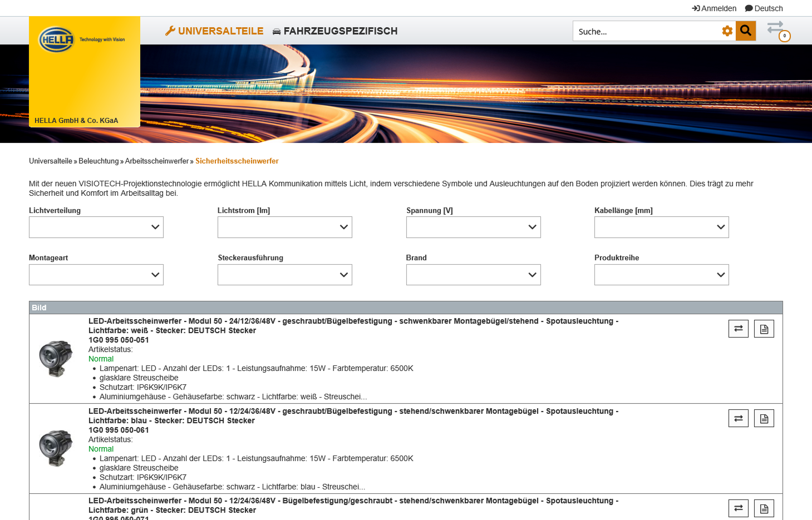Click the orange magnifier search icon
This screenshot has width=812, height=520.
pyautogui.click(x=745, y=31)
